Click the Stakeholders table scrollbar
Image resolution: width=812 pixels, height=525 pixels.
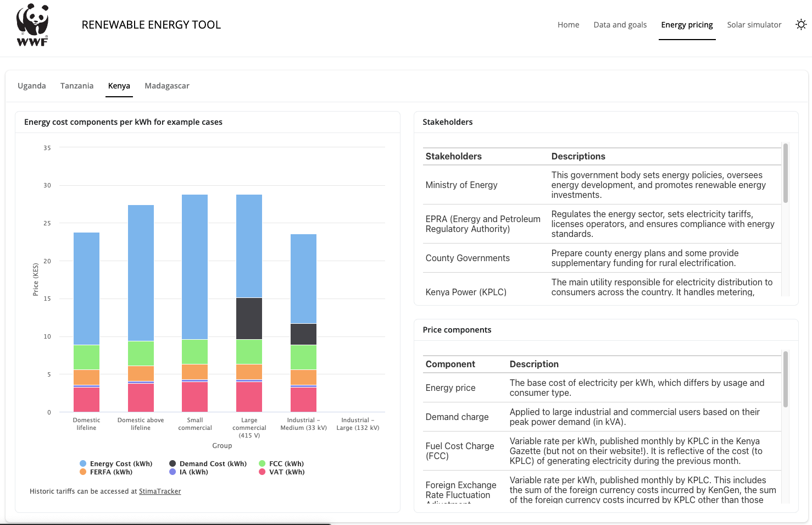786,173
